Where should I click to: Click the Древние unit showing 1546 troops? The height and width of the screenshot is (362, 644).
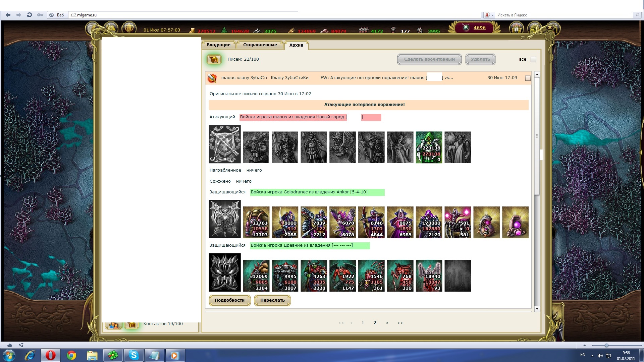tap(371, 276)
